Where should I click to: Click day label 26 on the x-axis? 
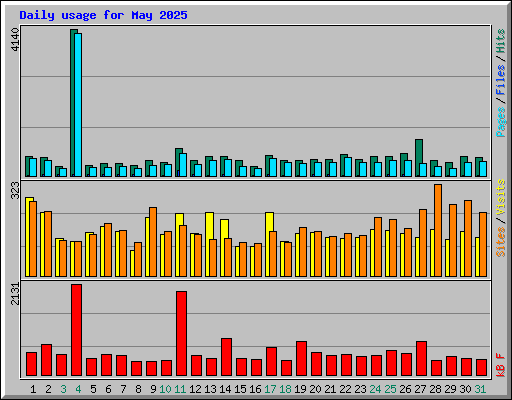[x=405, y=389]
